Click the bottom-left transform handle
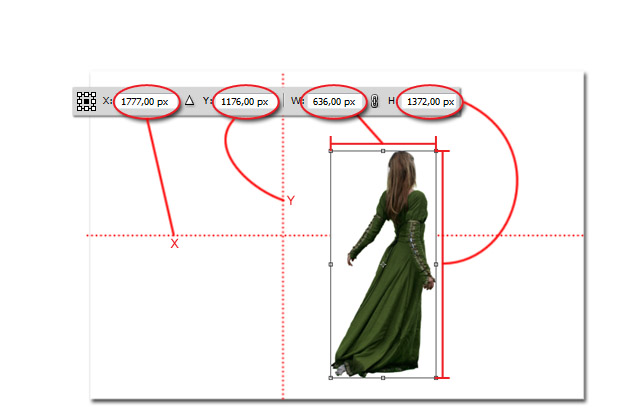 pyautogui.click(x=331, y=378)
